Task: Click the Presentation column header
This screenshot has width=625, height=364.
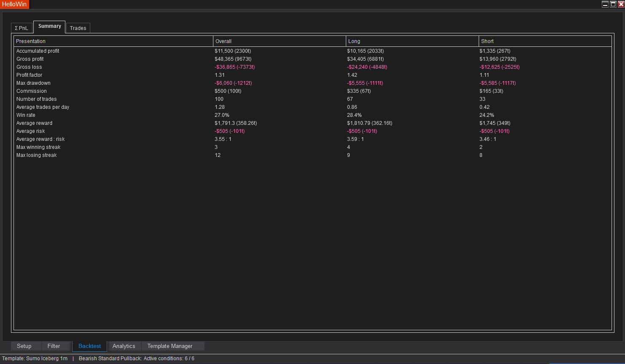Action: tap(113, 41)
